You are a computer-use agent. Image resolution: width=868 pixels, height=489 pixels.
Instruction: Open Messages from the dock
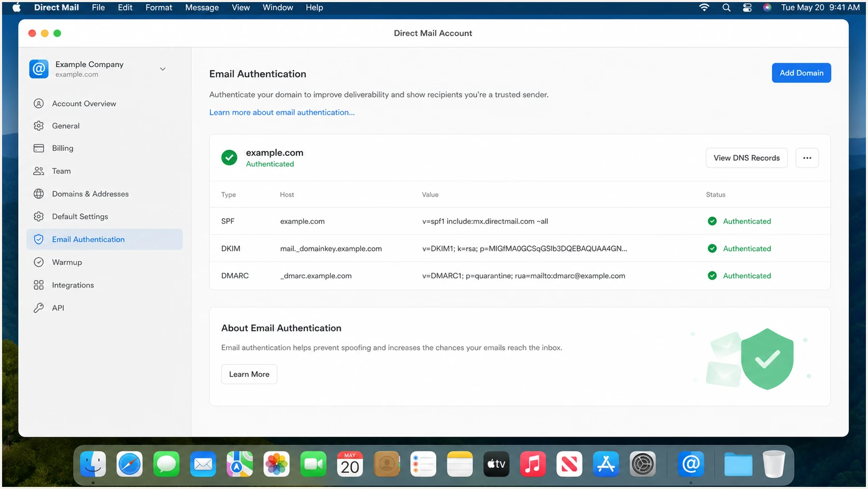click(x=166, y=464)
